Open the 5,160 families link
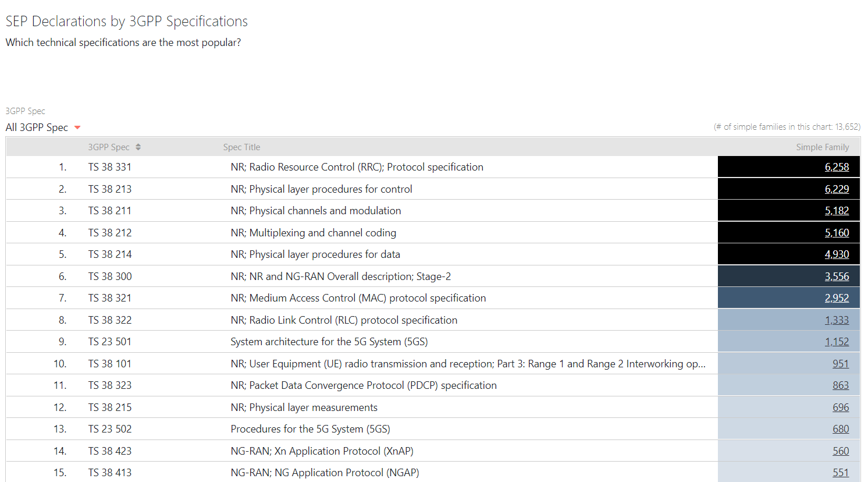The image size is (868, 482). point(837,233)
